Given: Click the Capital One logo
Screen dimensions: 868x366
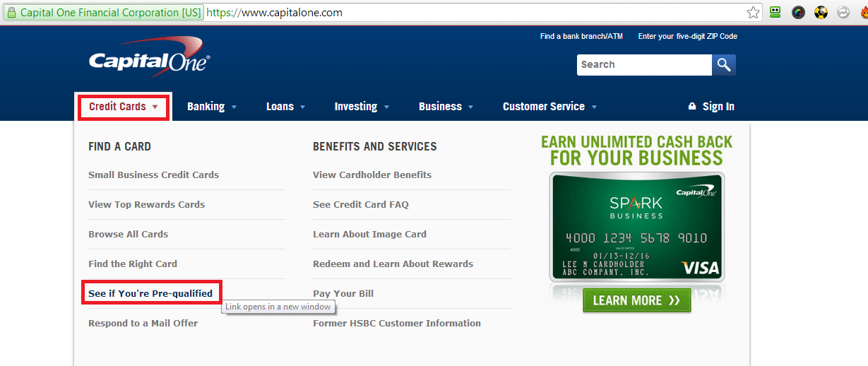Looking at the screenshot, I should click(149, 57).
